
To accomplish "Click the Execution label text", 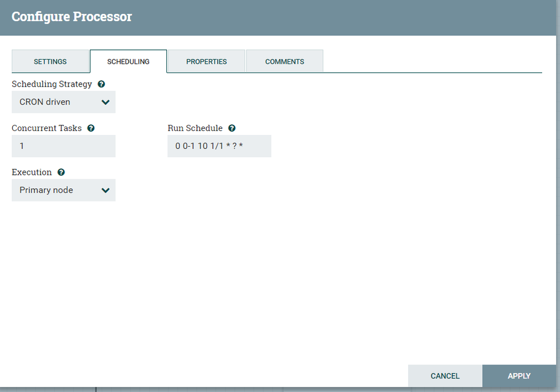I will pos(31,172).
